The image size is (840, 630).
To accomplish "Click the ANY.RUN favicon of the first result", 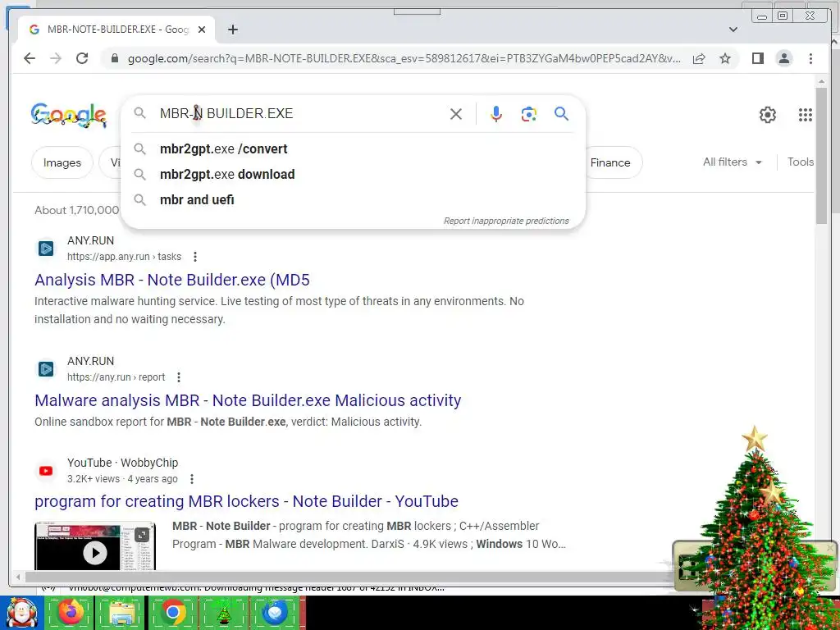I will (46, 248).
